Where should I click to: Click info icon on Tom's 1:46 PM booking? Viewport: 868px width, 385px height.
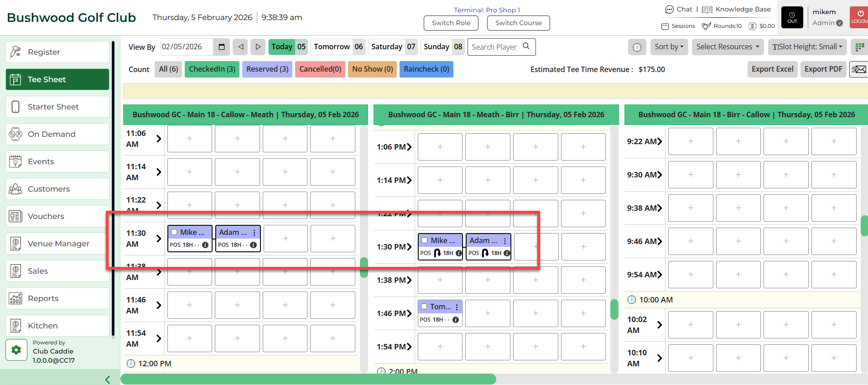455,320
